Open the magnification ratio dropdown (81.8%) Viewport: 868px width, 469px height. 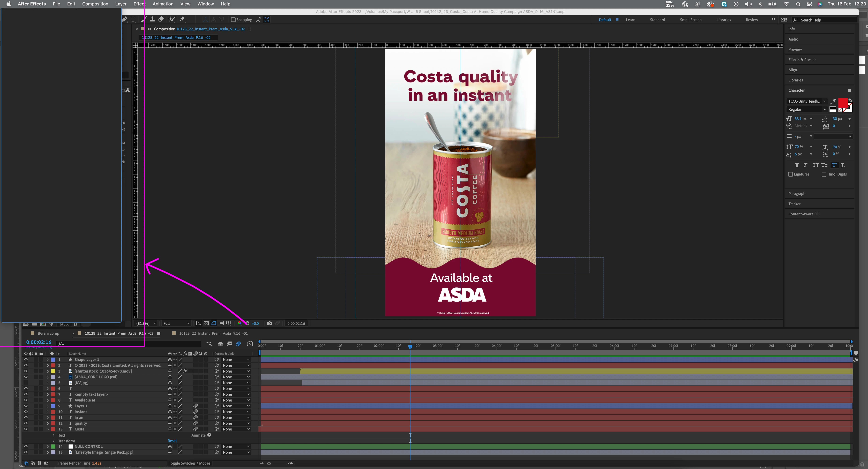point(146,323)
